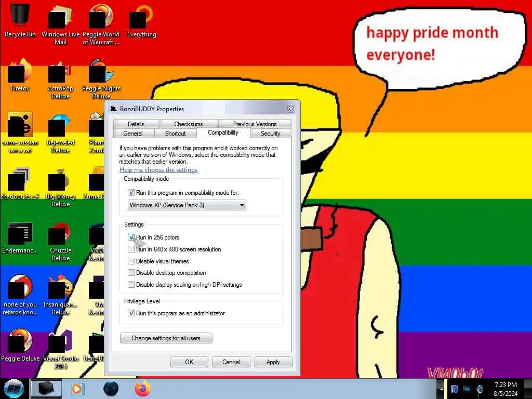Check 'Disable desktop composition'
The width and height of the screenshot is (532, 399).
(131, 272)
